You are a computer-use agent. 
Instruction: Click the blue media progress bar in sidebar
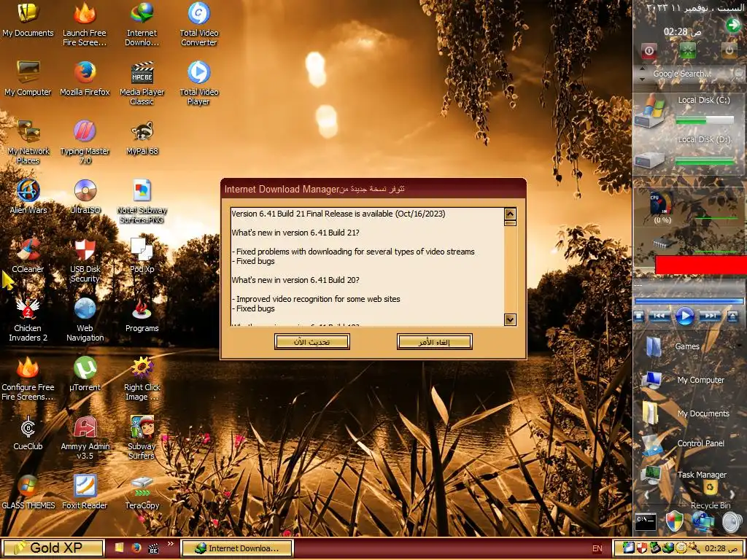(x=689, y=301)
